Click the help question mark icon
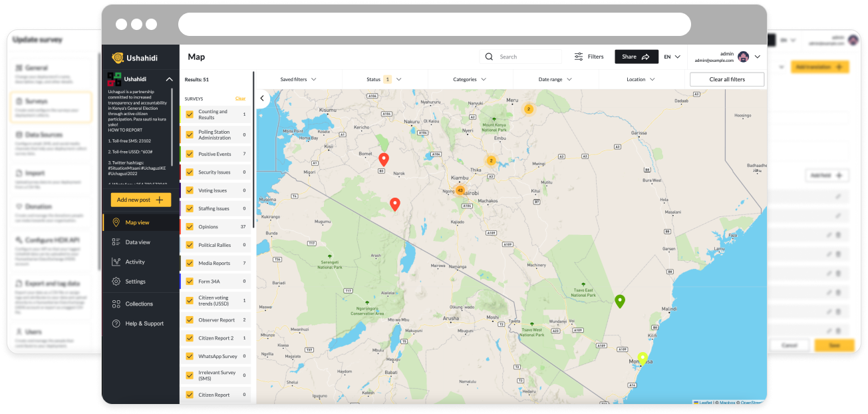 pyautogui.click(x=116, y=323)
